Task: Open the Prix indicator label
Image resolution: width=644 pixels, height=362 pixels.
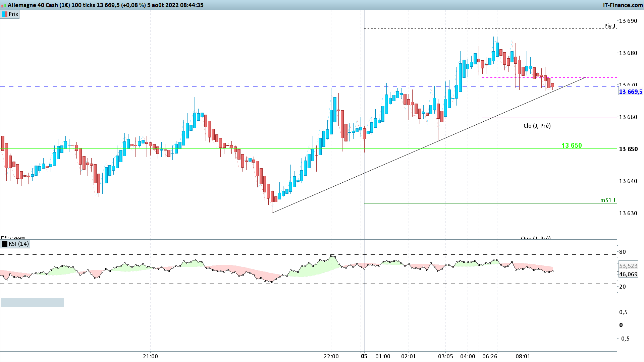Action: point(13,14)
